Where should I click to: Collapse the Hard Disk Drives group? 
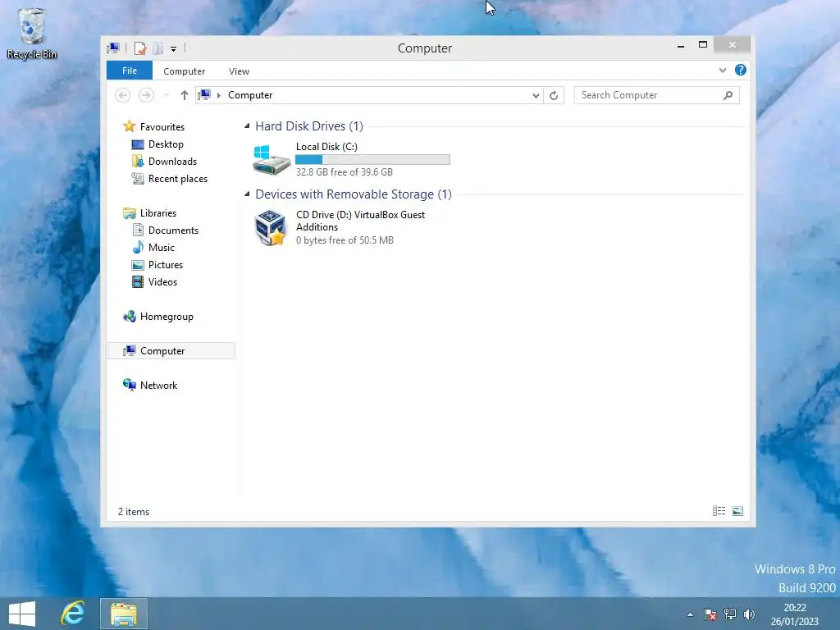pos(247,126)
